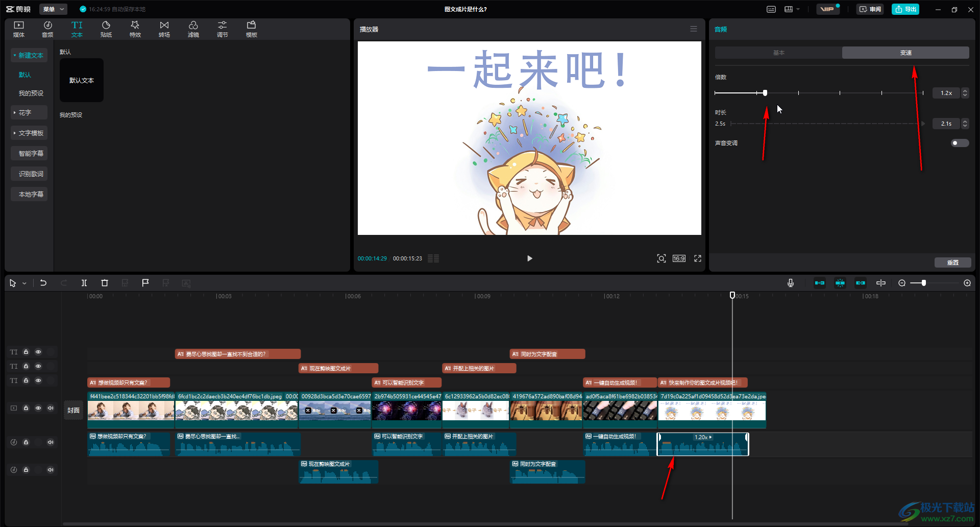This screenshot has width=980, height=527.
Task: Toggle linkage icon in timeline toolbar
Action: [861, 283]
